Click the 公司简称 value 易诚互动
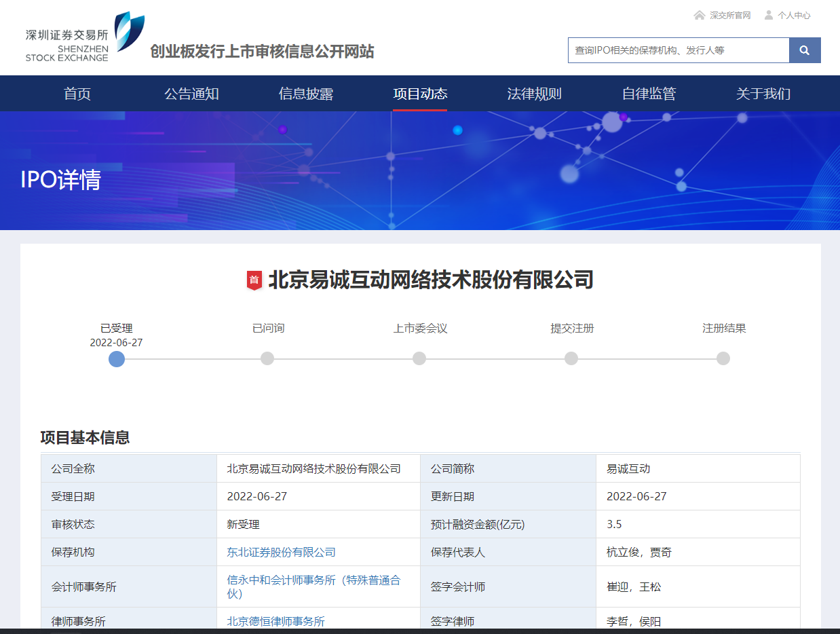The width and height of the screenshot is (840, 634). [x=628, y=469]
